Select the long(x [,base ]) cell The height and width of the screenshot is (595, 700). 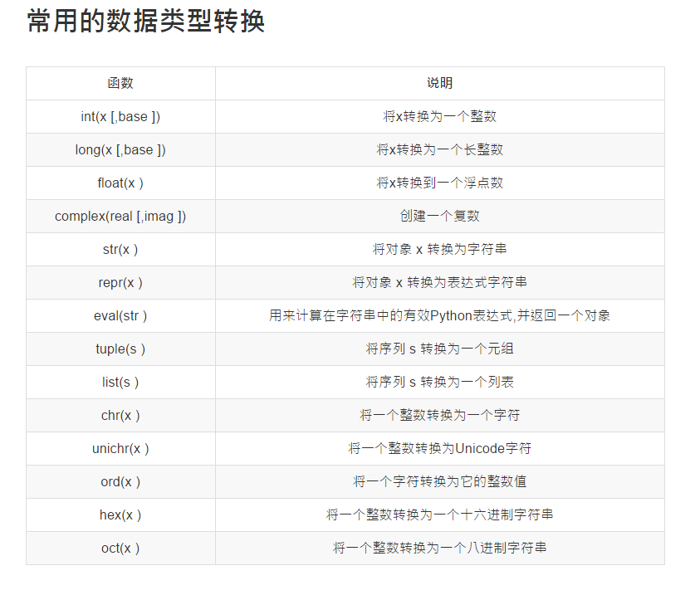click(120, 150)
